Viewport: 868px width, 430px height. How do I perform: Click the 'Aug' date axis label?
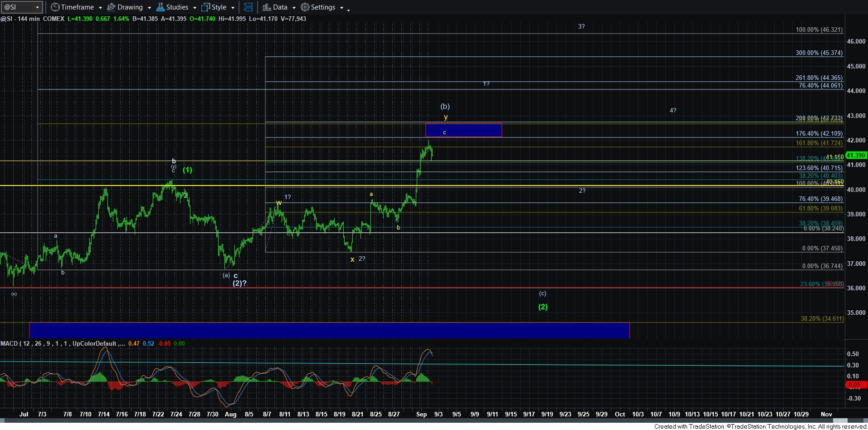[231, 414]
